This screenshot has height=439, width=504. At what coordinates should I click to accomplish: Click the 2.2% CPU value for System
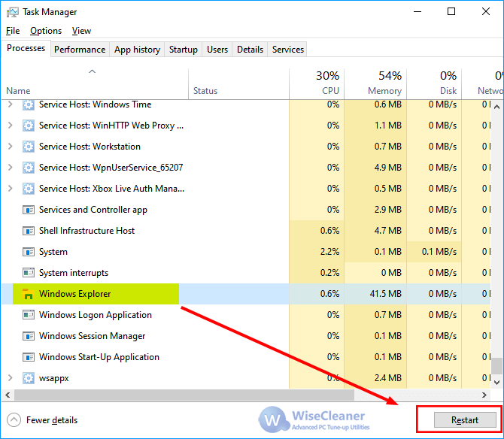329,252
